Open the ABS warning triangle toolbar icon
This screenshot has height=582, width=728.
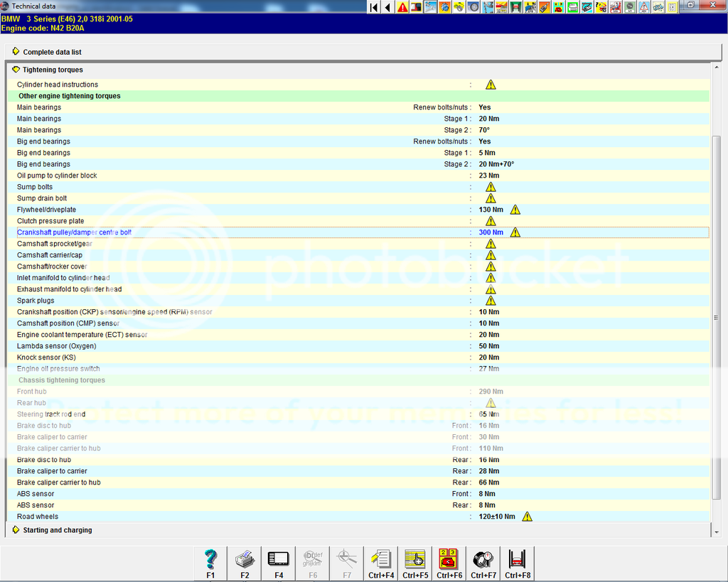pos(643,7)
